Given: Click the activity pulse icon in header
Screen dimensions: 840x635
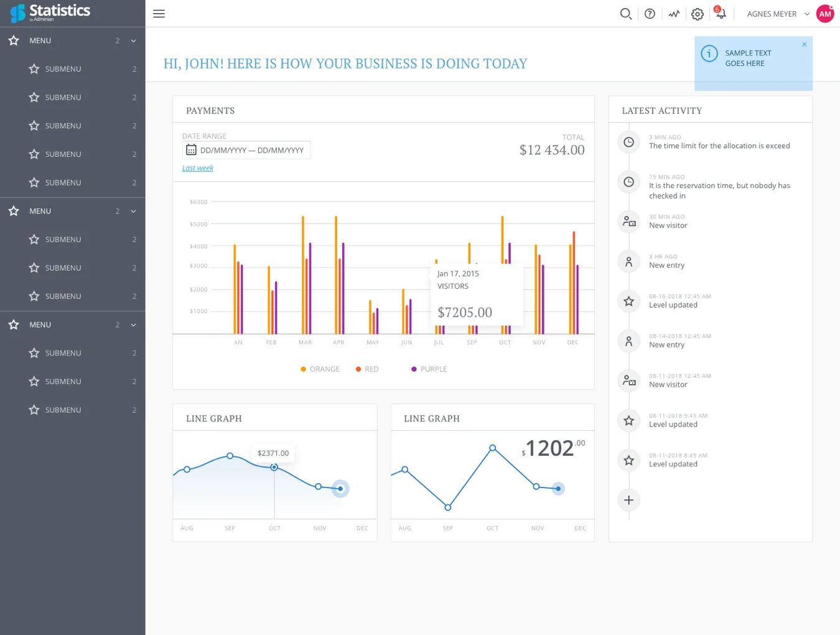Looking at the screenshot, I should (x=674, y=14).
